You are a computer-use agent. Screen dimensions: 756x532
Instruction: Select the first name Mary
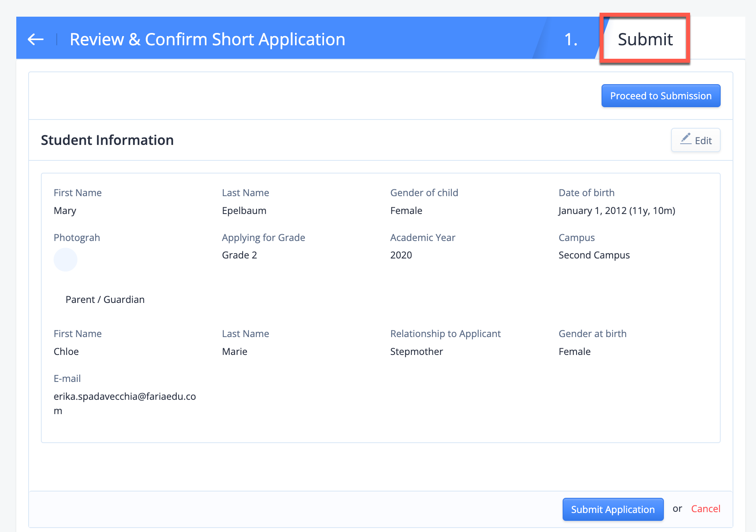pyautogui.click(x=65, y=210)
